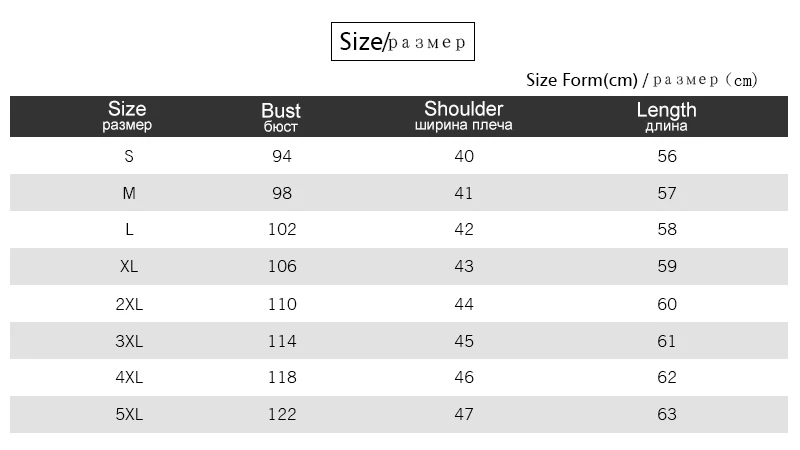Screen dimensions: 800x450
Task: Select shoulder value 41 cell
Action: click(x=464, y=193)
